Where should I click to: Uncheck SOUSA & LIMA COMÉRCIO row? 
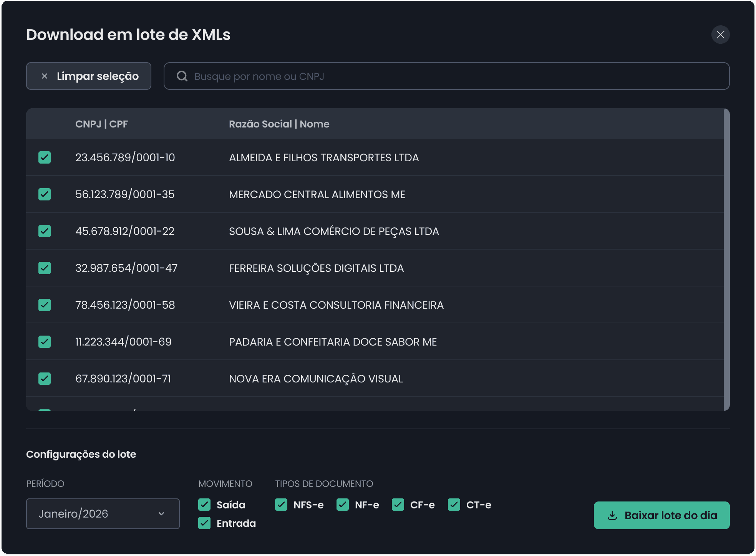(x=45, y=231)
